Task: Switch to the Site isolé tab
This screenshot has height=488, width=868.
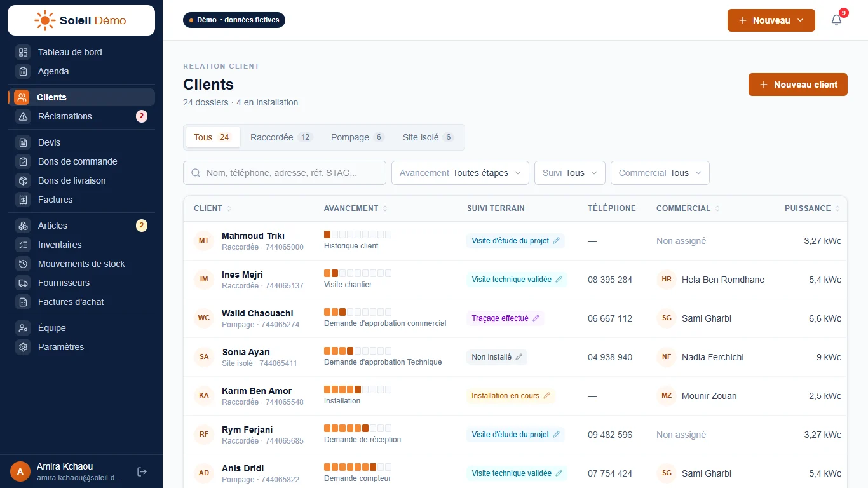Action: [x=428, y=137]
